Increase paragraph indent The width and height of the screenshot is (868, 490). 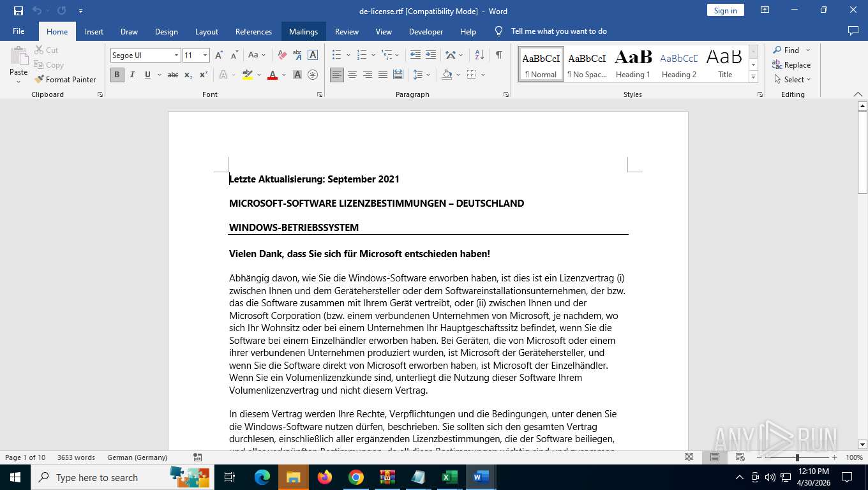pyautogui.click(x=431, y=56)
